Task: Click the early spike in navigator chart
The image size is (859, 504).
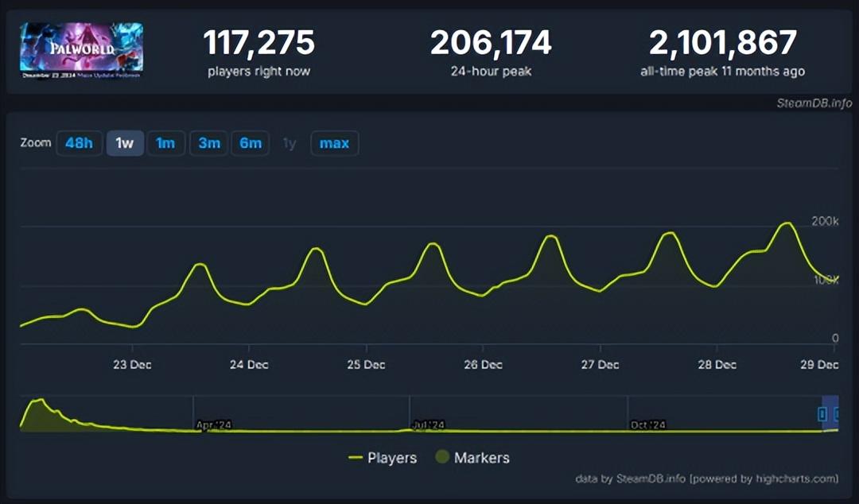Action: point(38,401)
